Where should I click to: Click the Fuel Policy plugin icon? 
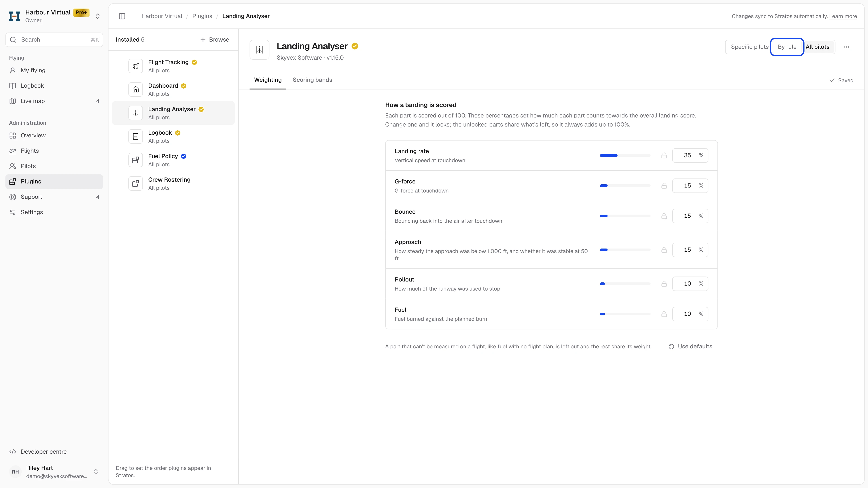pyautogui.click(x=135, y=160)
